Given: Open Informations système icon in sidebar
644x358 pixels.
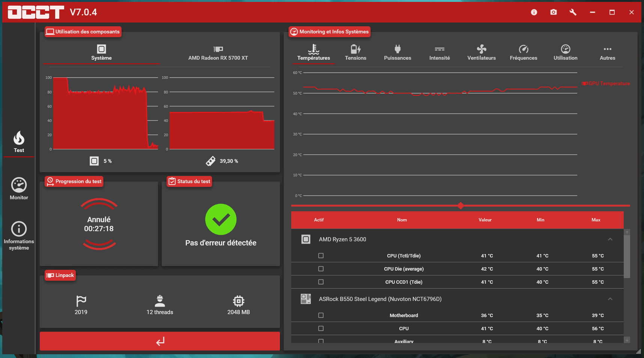Looking at the screenshot, I should 19,229.
